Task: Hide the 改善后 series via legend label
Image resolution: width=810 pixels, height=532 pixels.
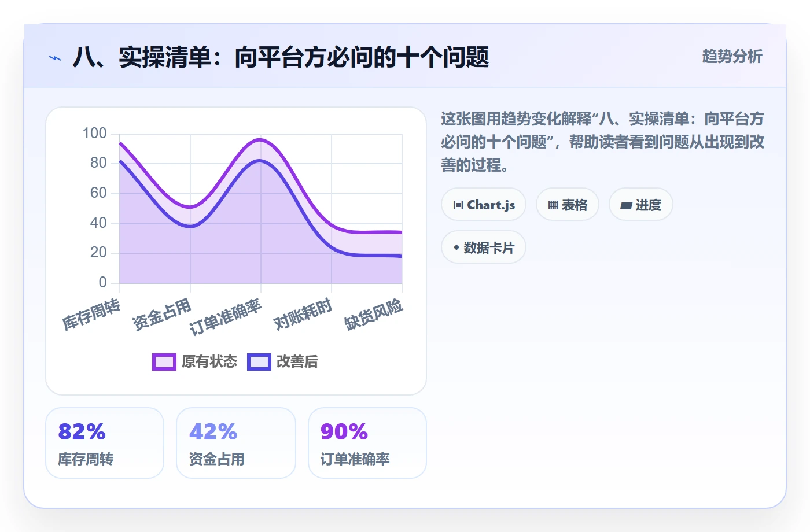Action: [297, 362]
